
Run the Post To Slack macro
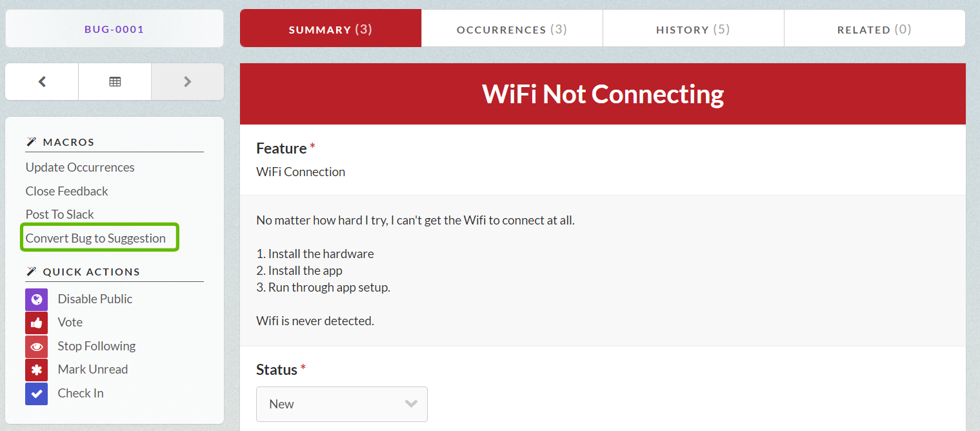(60, 214)
